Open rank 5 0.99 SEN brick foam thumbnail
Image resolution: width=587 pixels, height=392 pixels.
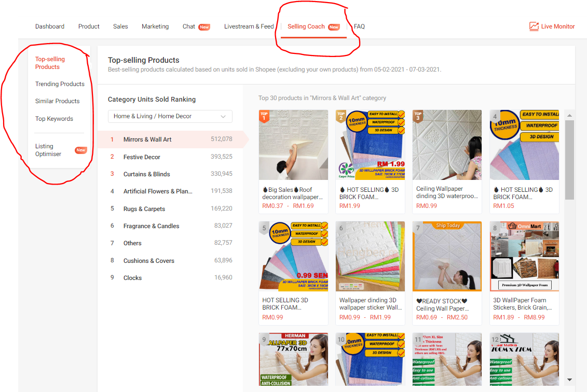tap(294, 256)
